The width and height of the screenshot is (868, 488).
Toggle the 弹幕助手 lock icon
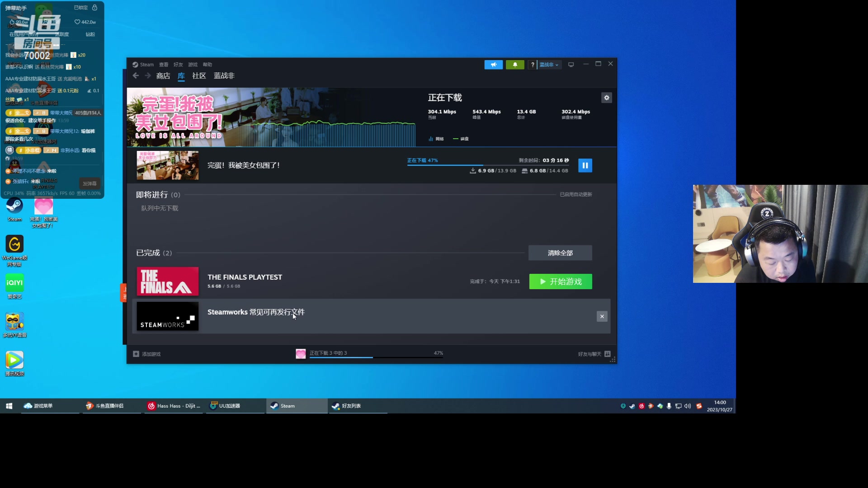[x=94, y=8]
